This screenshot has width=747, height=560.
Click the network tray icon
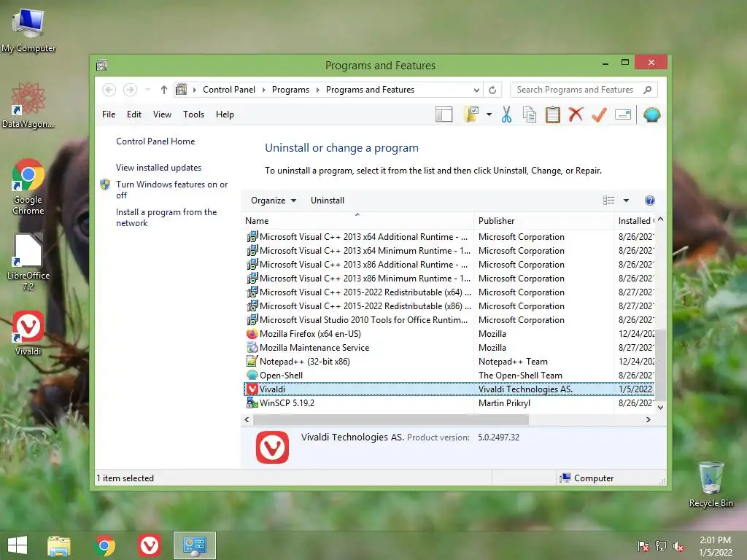pos(661,546)
